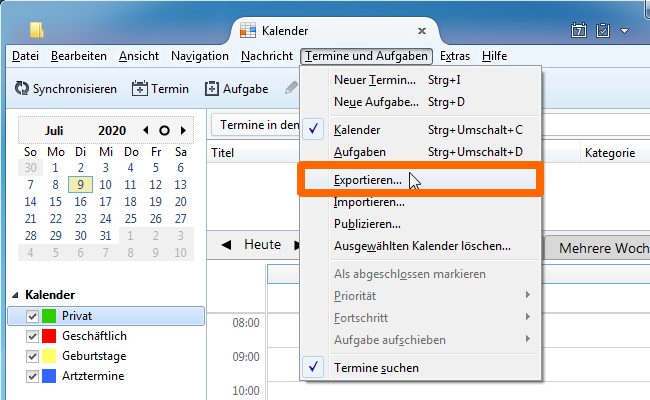The image size is (650, 400).
Task: Open the Ansicht menu
Action: [139, 56]
